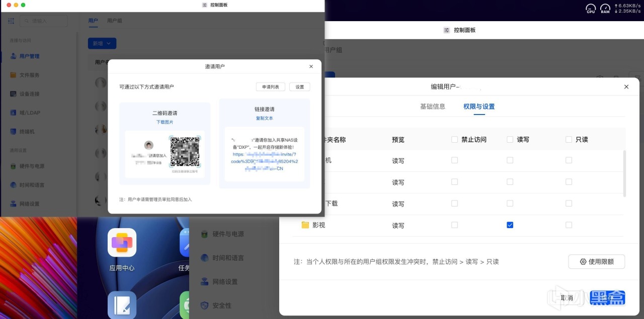Screen dimensions: 644x319
Task: Select 安全性 label in background sidebar
Action: (222, 305)
